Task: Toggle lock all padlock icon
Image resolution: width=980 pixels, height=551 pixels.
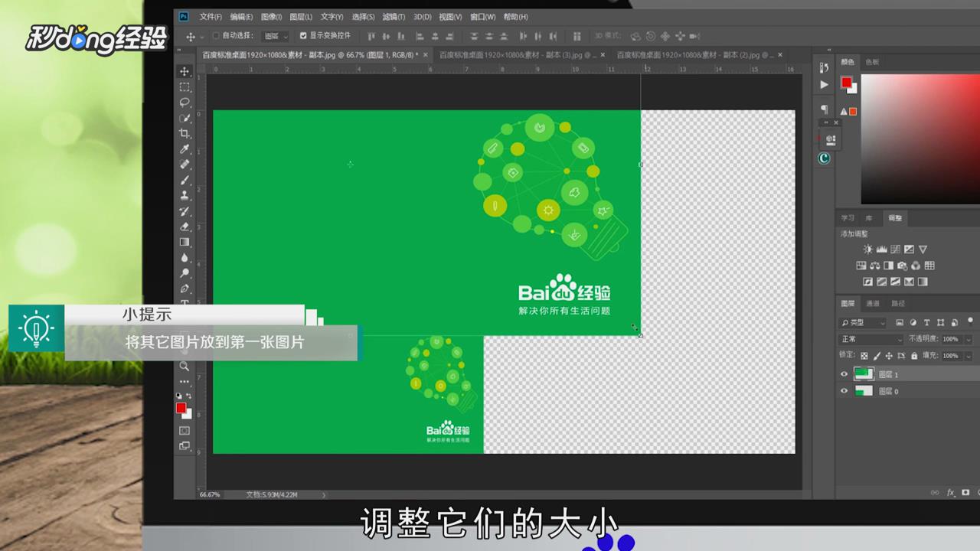Action: pos(913,356)
